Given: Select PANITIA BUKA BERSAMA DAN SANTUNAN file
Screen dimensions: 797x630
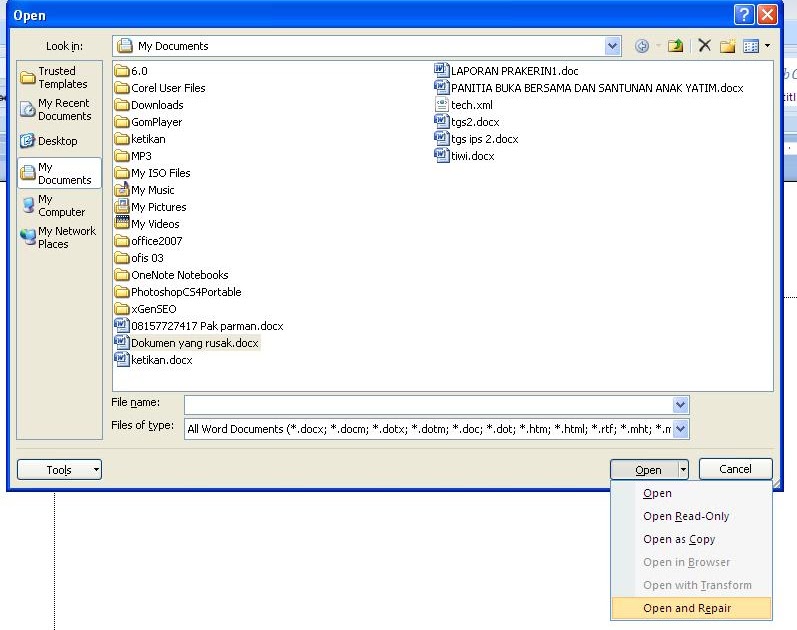Looking at the screenshot, I should [589, 88].
